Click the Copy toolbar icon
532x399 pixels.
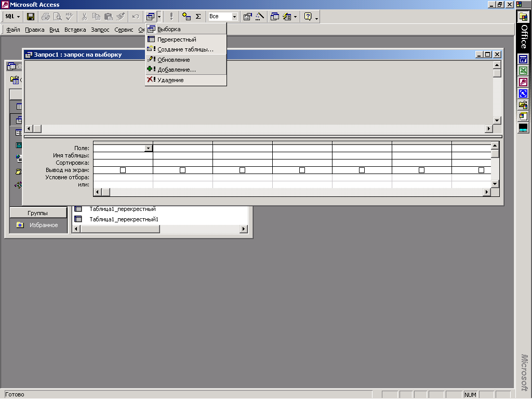coord(96,16)
